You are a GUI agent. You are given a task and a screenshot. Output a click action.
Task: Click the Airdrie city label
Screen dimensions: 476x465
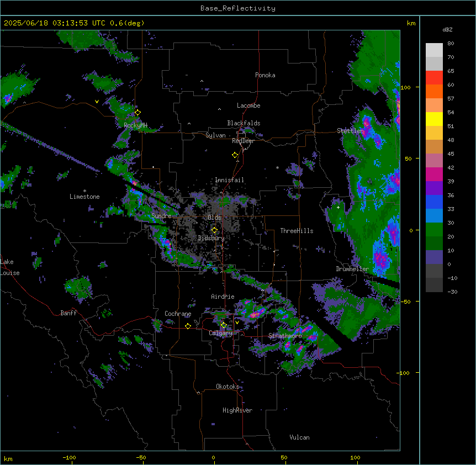223,297
